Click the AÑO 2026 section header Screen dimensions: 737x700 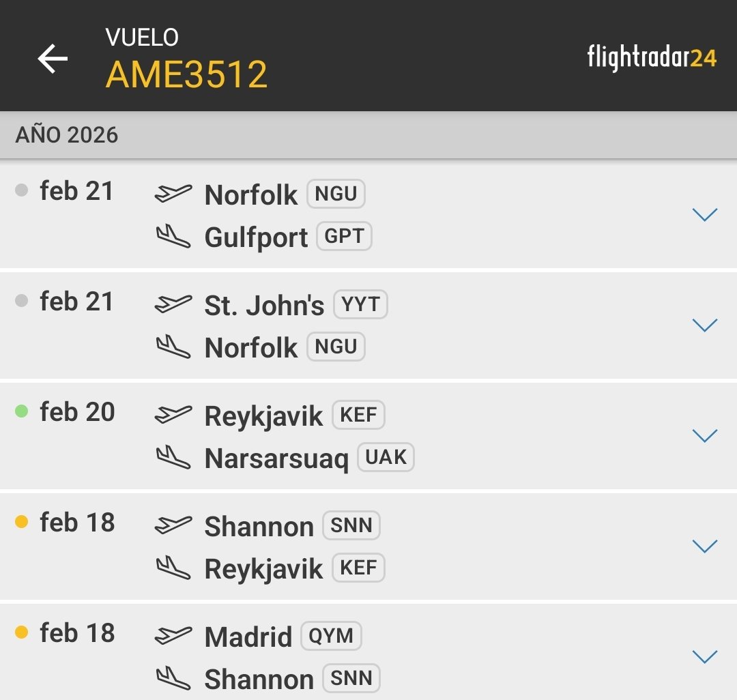[x=67, y=135]
